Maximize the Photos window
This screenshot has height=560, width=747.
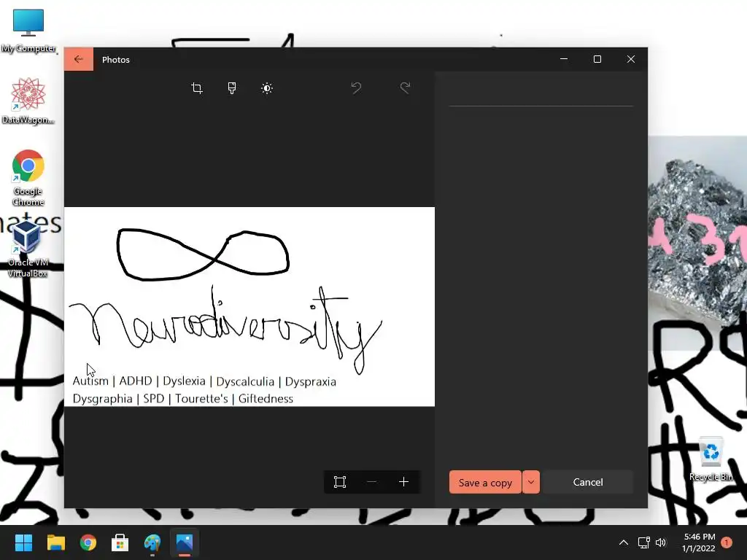click(x=597, y=59)
